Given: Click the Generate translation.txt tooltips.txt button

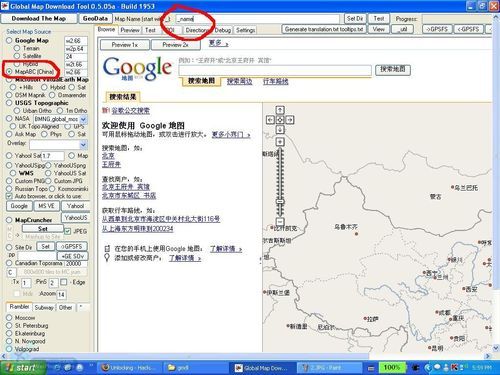Looking at the screenshot, I should click(324, 29).
